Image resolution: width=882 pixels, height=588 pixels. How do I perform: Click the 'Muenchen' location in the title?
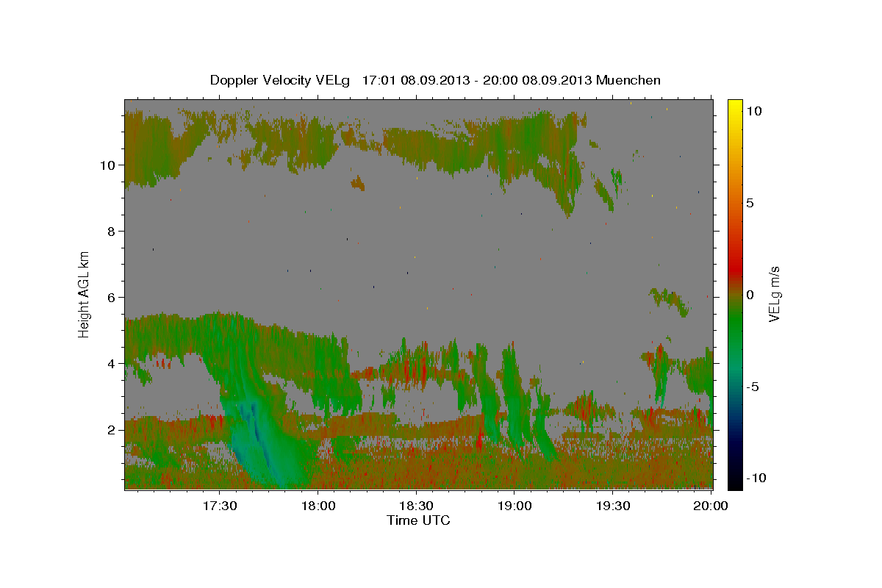pyautogui.click(x=628, y=80)
